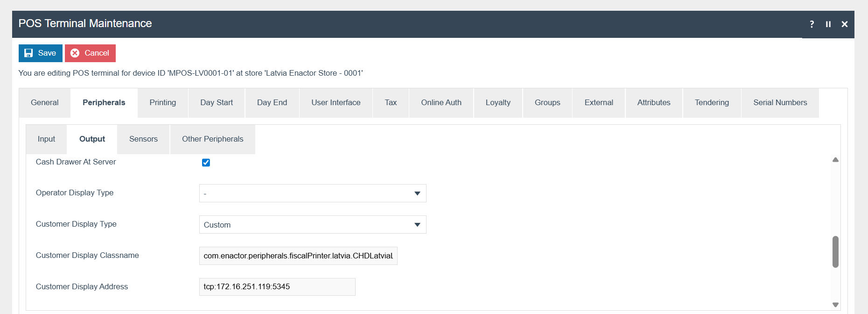868x314 pixels.
Task: Click the red Cancel button
Action: pos(90,53)
